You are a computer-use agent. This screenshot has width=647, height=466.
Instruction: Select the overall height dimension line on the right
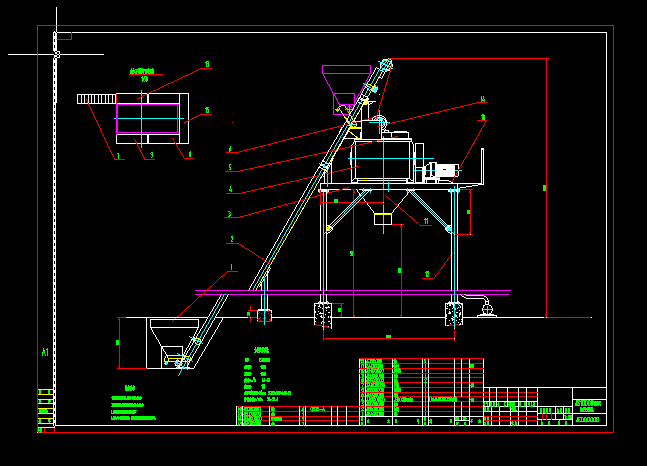point(547,188)
